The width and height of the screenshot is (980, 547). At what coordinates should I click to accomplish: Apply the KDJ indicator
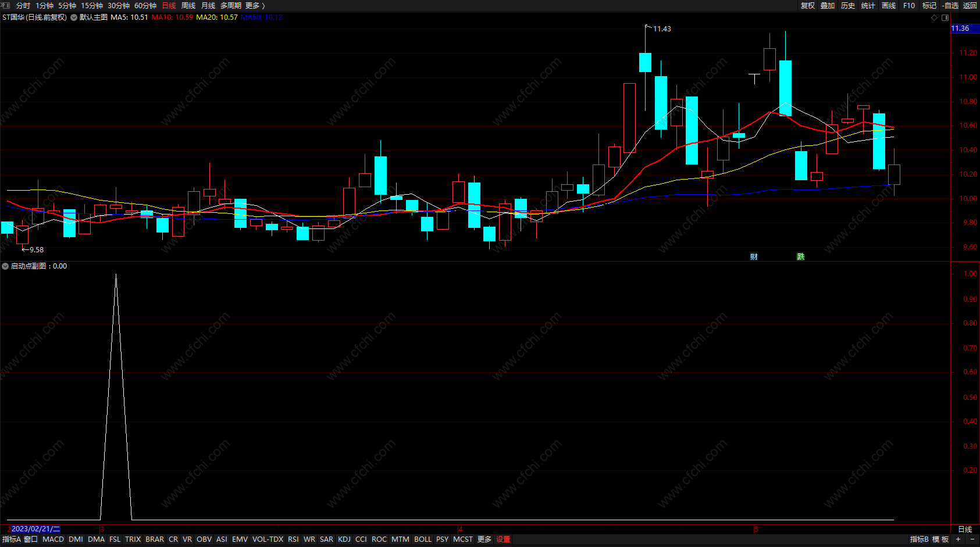[344, 539]
